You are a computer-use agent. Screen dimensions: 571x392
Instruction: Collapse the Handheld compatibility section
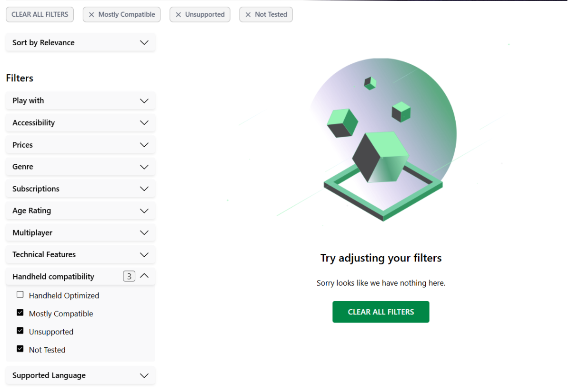(x=144, y=276)
